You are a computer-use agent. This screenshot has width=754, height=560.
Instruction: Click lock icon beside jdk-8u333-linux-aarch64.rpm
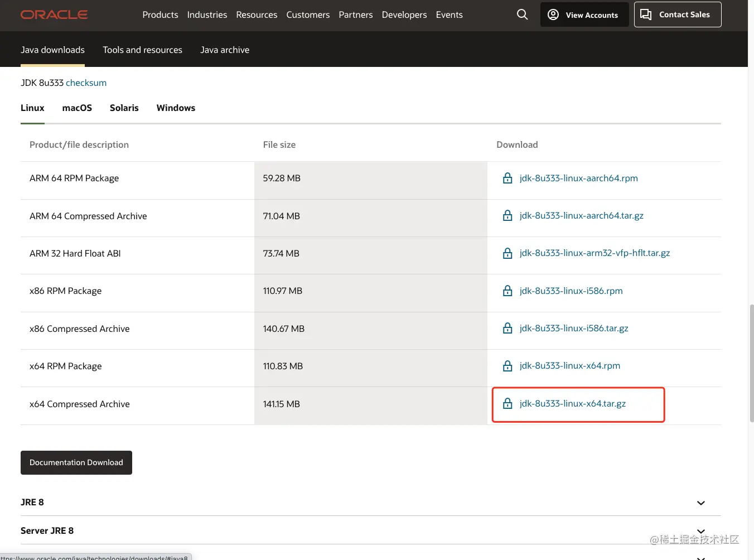click(507, 178)
